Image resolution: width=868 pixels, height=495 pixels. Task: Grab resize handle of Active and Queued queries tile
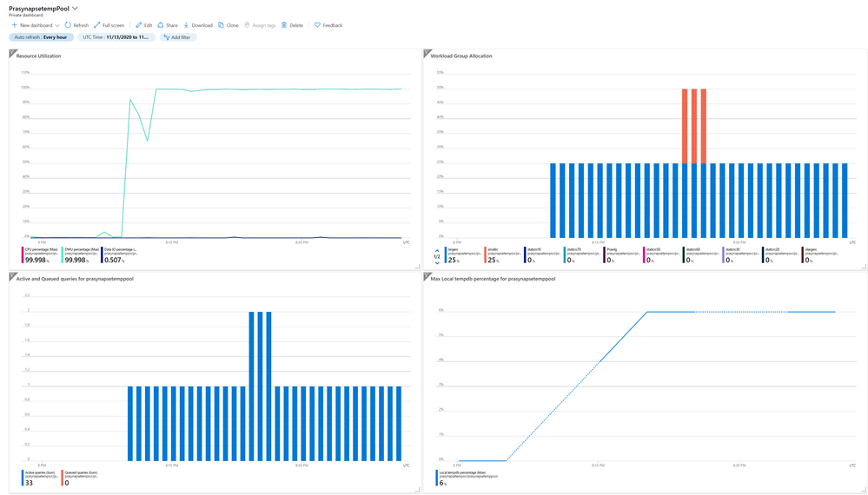tap(418, 490)
